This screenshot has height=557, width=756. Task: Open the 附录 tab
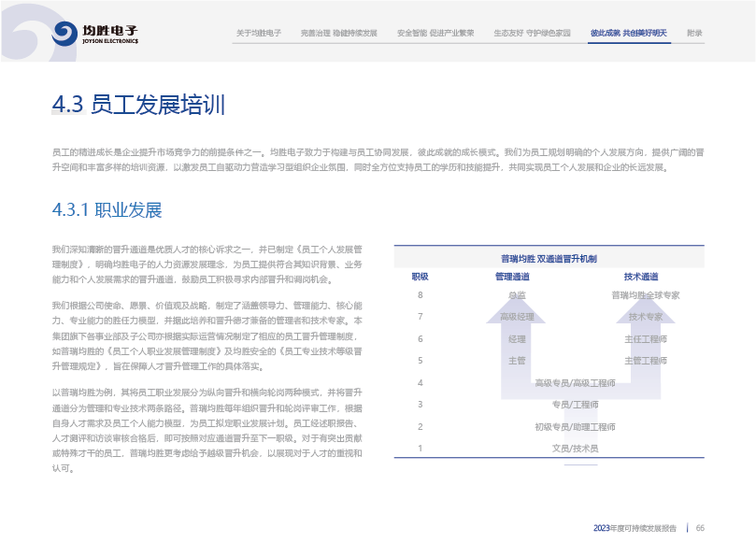pyautogui.click(x=694, y=33)
